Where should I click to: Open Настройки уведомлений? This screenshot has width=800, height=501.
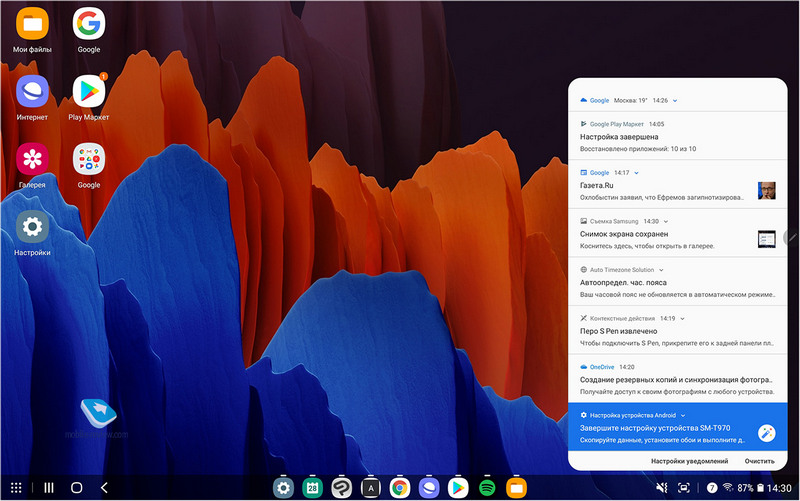689,461
